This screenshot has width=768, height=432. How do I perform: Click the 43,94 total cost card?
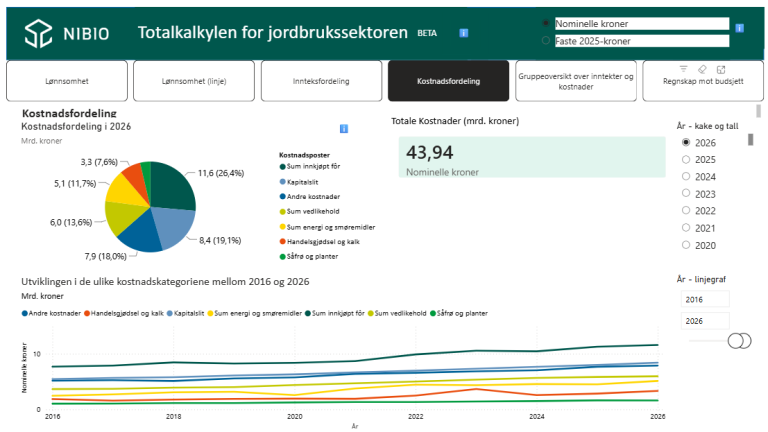pyautogui.click(x=532, y=157)
